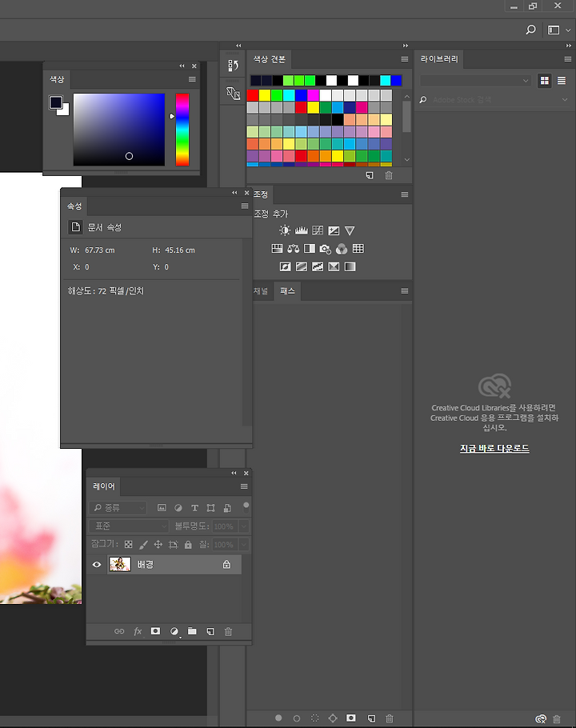Add a Brightness/Contrast adjustment
Viewport: 576px width, 728px height.
285,230
